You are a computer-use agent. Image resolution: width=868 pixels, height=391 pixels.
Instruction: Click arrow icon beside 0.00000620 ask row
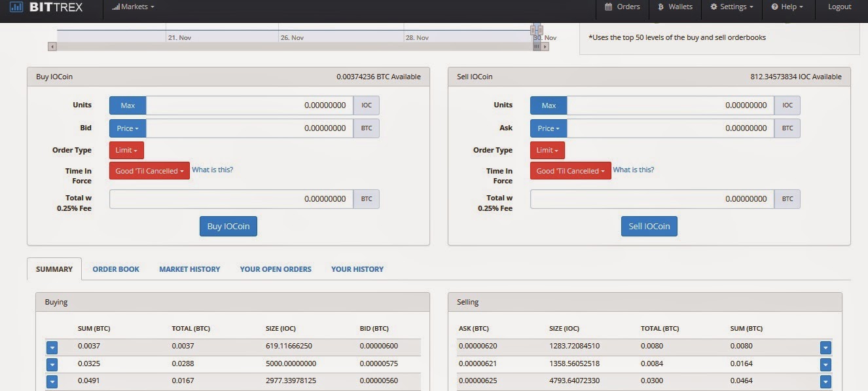point(825,348)
